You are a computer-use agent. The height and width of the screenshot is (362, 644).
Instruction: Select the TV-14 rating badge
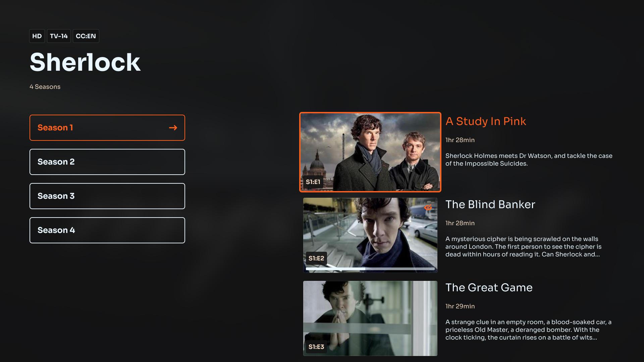click(x=58, y=36)
